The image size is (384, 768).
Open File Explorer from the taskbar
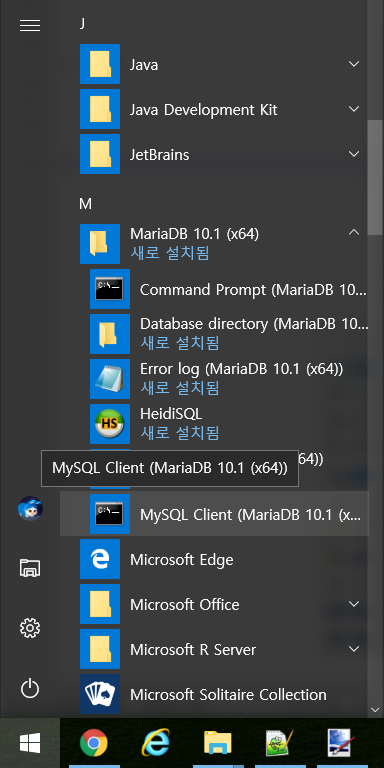click(x=217, y=744)
